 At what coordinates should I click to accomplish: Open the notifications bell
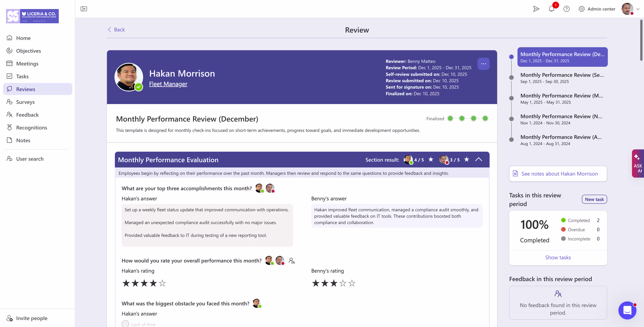pyautogui.click(x=551, y=9)
